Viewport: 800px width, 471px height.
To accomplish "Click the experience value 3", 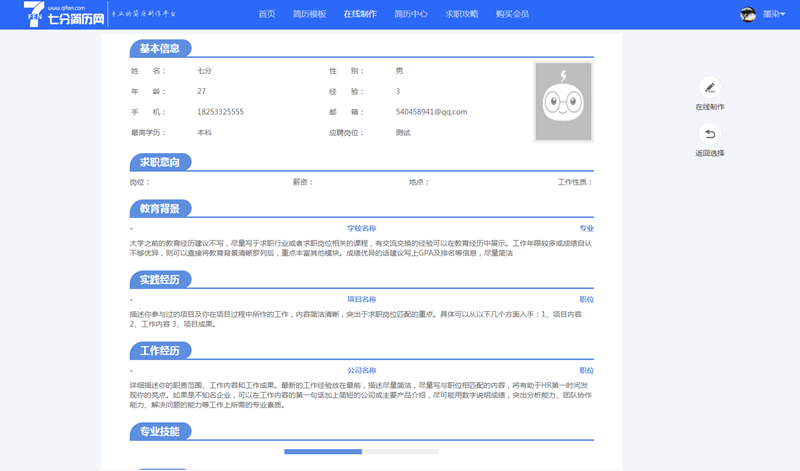I will tap(398, 91).
